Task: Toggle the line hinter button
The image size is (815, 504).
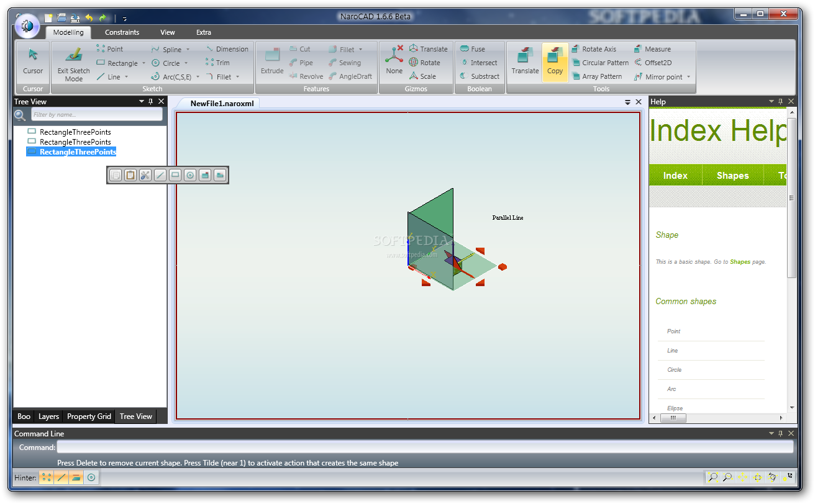Action: point(61,477)
